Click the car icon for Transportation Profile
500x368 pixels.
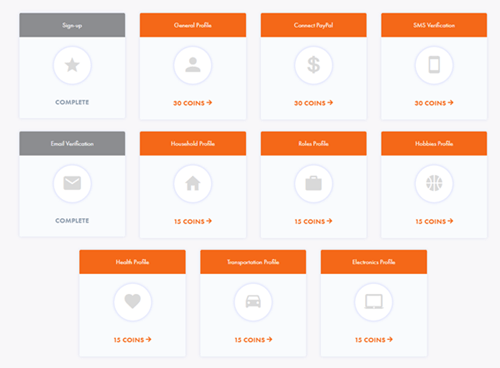pos(253,301)
